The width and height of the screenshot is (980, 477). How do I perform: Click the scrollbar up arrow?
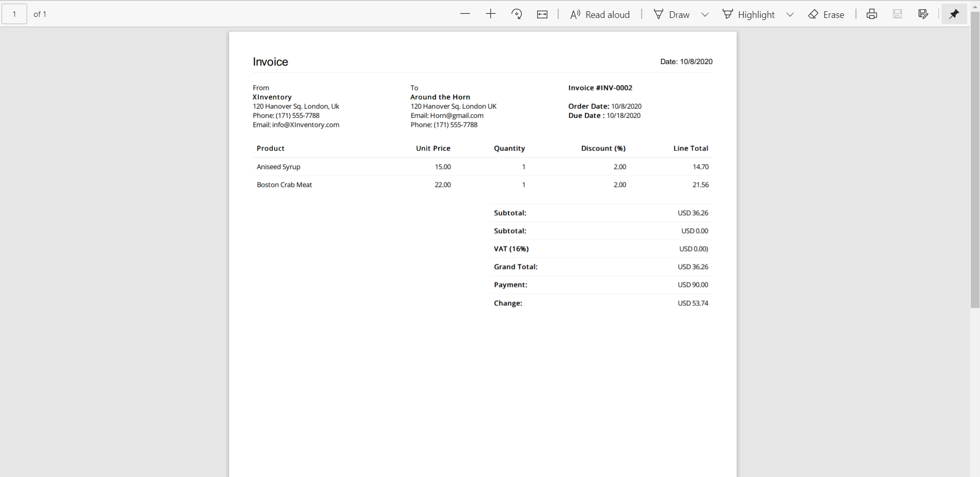point(975,7)
